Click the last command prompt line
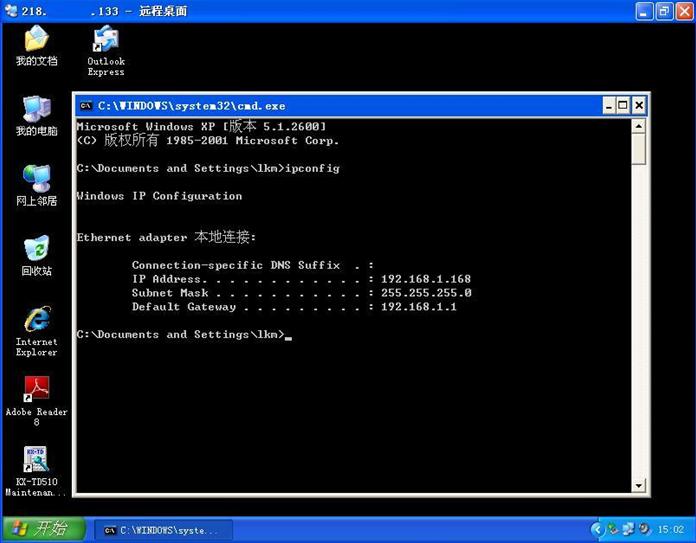This screenshot has height=543, width=696. [184, 334]
